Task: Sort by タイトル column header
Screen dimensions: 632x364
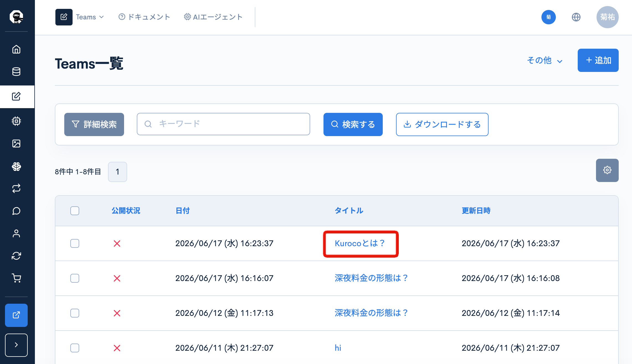Action: 349,211
